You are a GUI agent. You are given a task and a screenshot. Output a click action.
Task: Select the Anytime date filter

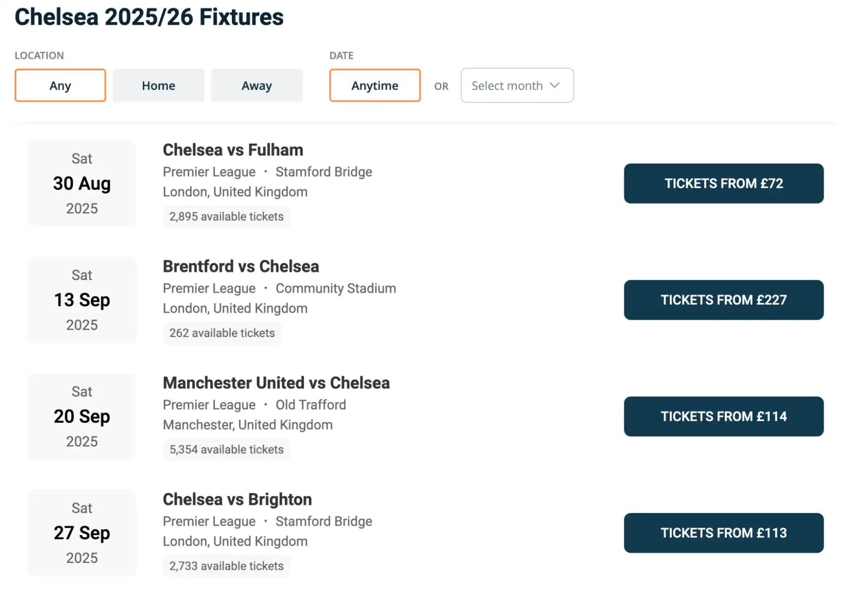(x=374, y=85)
